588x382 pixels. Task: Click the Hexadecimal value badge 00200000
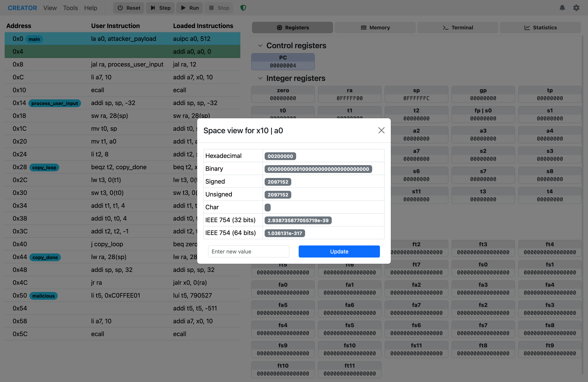click(x=280, y=156)
